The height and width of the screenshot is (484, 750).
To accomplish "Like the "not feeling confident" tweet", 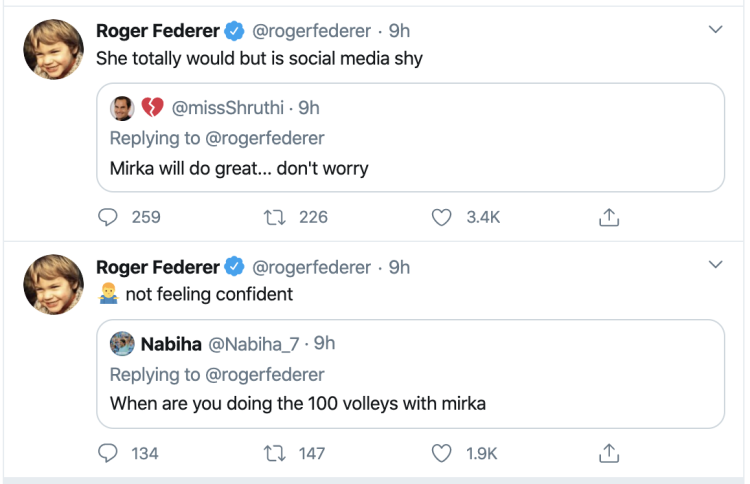I will pyautogui.click(x=441, y=453).
